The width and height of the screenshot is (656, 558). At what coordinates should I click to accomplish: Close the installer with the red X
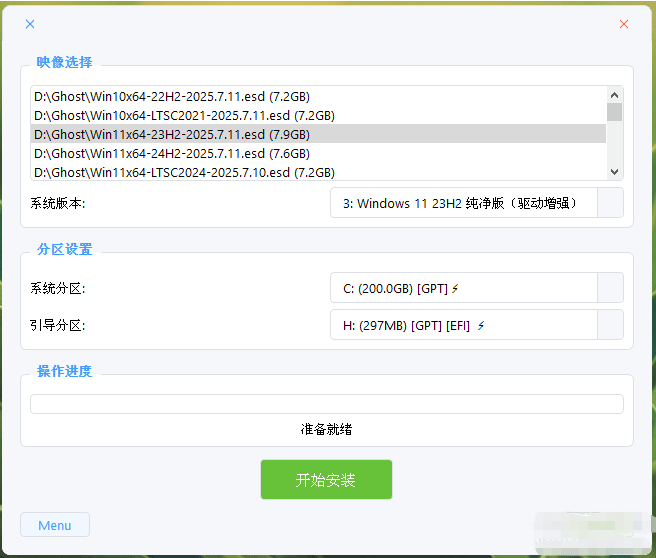(x=624, y=24)
